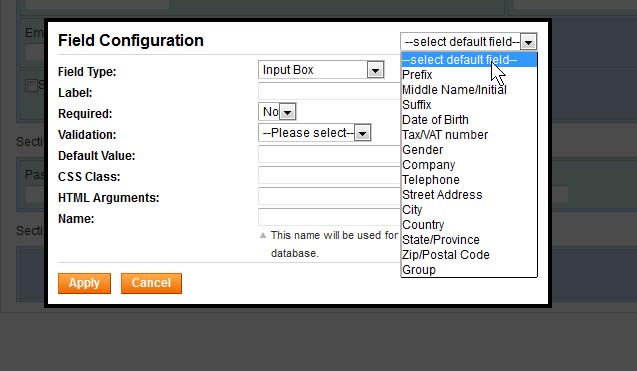
Task: Select Street Address option
Action: 469,195
